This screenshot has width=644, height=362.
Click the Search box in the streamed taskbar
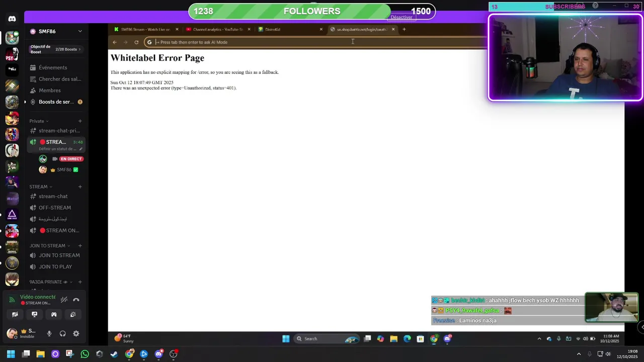point(327,339)
